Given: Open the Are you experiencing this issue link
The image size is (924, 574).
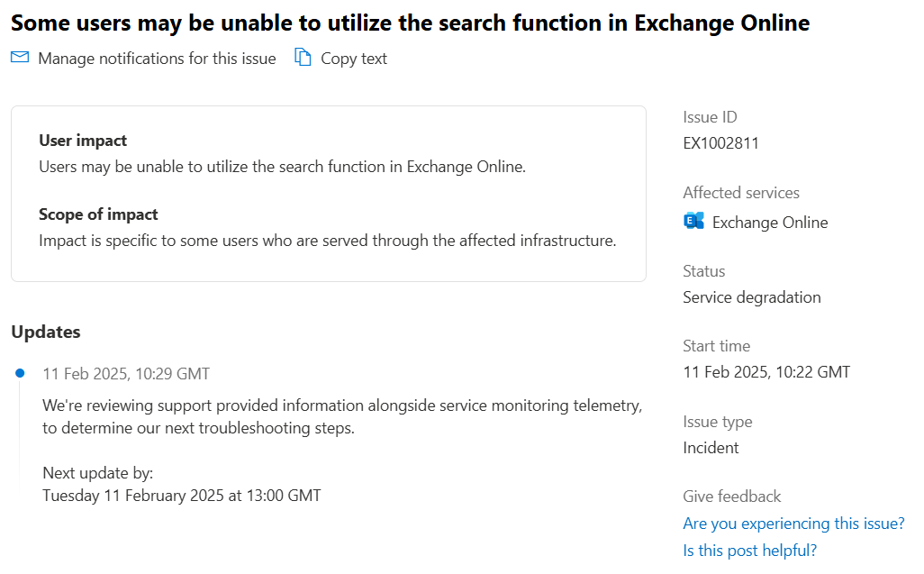Looking at the screenshot, I should coord(793,524).
